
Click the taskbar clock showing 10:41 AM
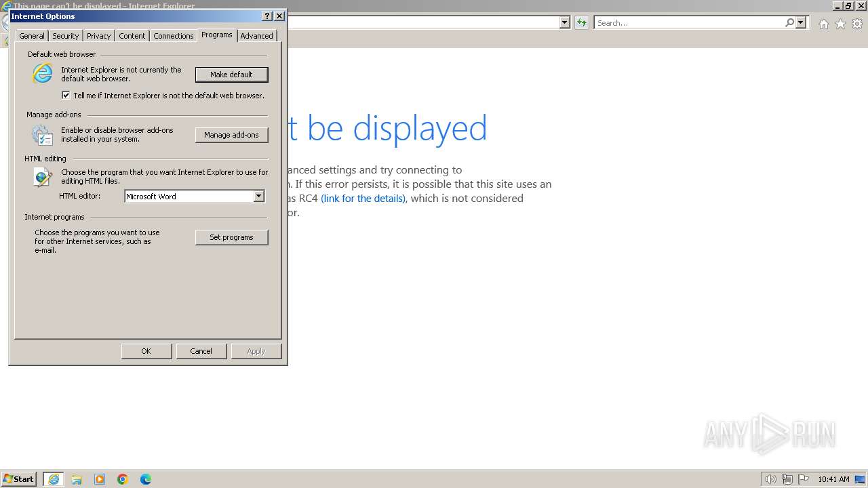point(833,479)
